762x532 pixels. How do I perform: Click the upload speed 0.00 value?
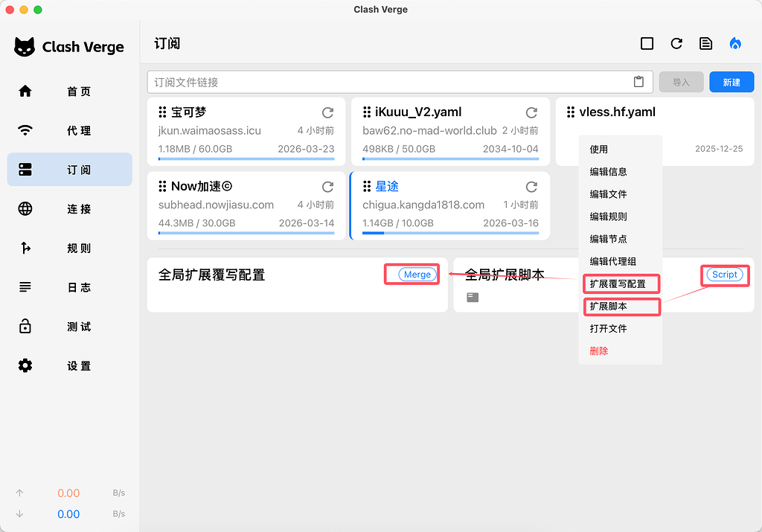[x=68, y=493]
